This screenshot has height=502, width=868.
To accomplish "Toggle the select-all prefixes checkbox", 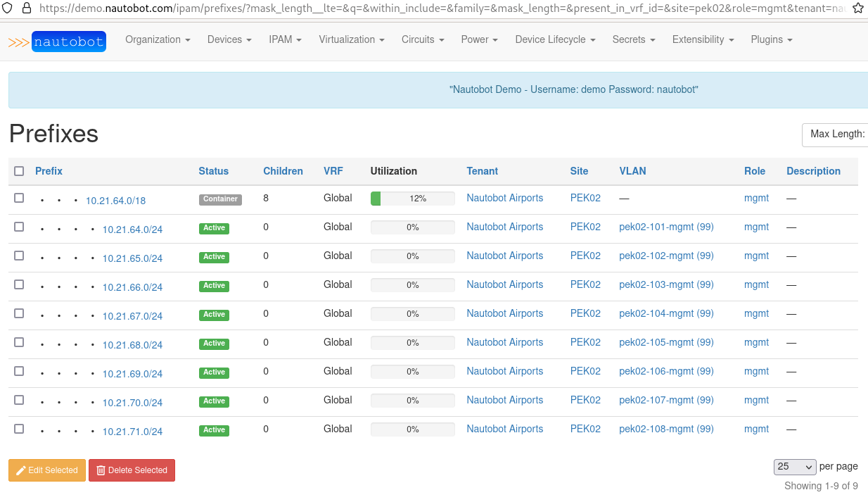I will (x=19, y=171).
